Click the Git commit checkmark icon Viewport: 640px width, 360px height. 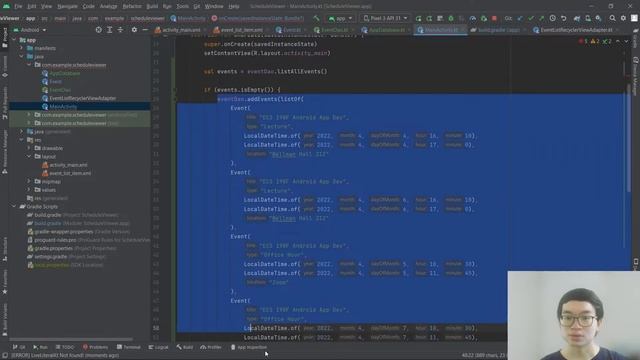(x=531, y=18)
